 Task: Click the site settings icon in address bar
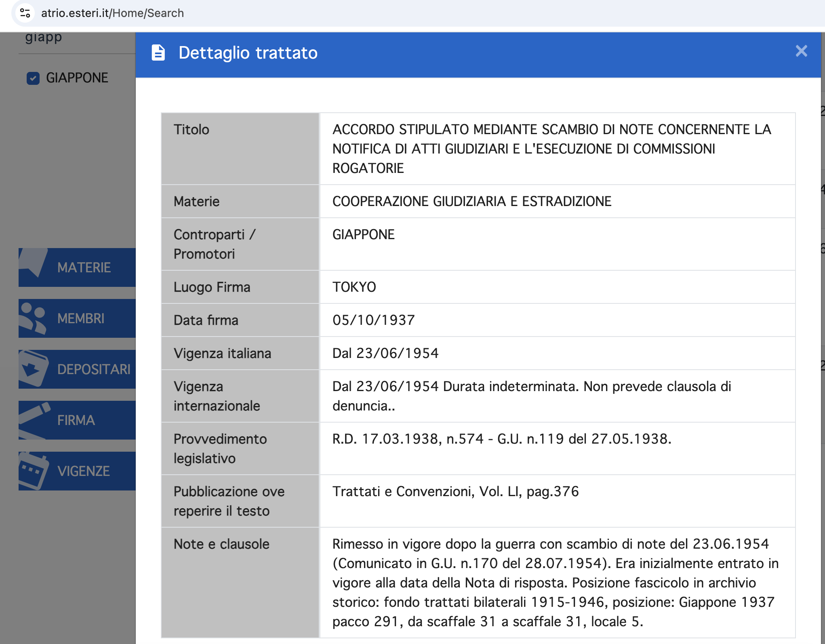point(25,13)
